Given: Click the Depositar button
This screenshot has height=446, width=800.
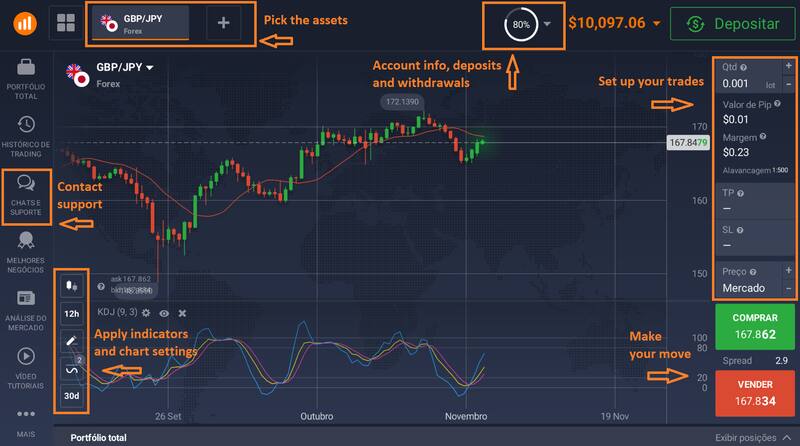Looking at the screenshot, I should (x=733, y=23).
